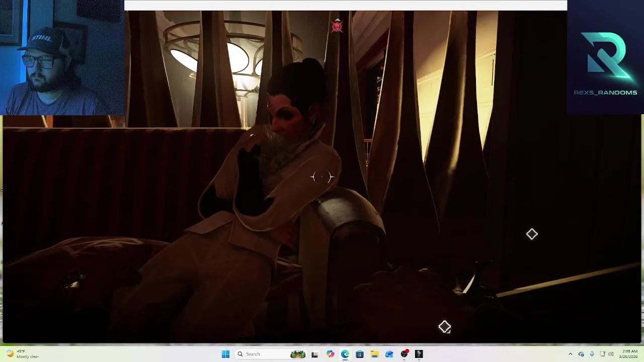Viewport: 644px width, 362px height.
Task: Open volume control speaker icon
Action: click(611, 354)
